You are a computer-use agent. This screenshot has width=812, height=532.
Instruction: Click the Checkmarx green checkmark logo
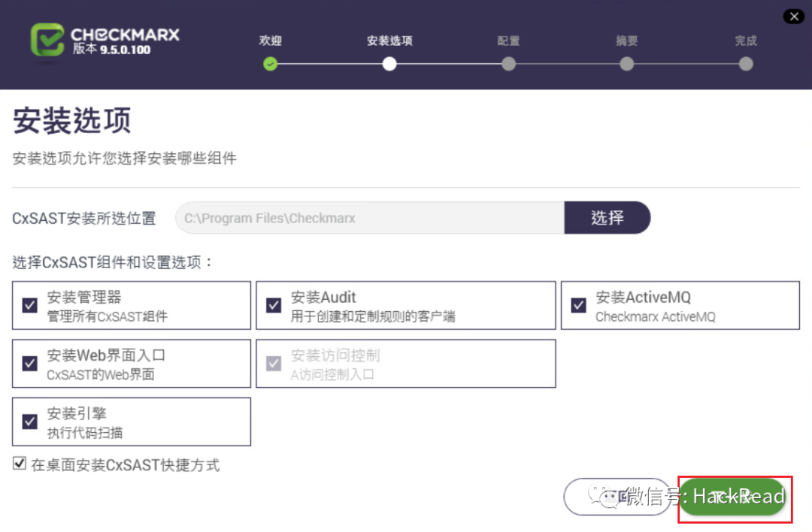pyautogui.click(x=47, y=39)
